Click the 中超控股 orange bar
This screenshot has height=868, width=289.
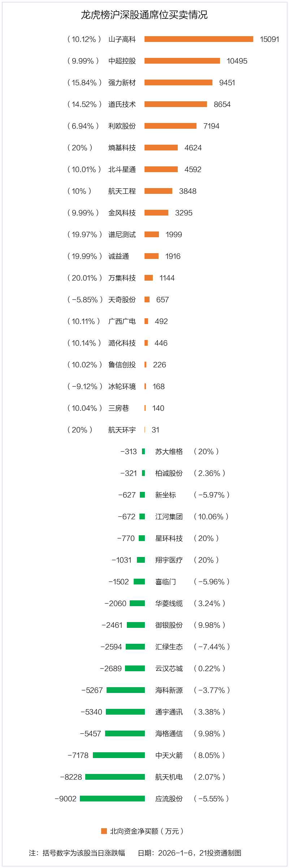(182, 61)
